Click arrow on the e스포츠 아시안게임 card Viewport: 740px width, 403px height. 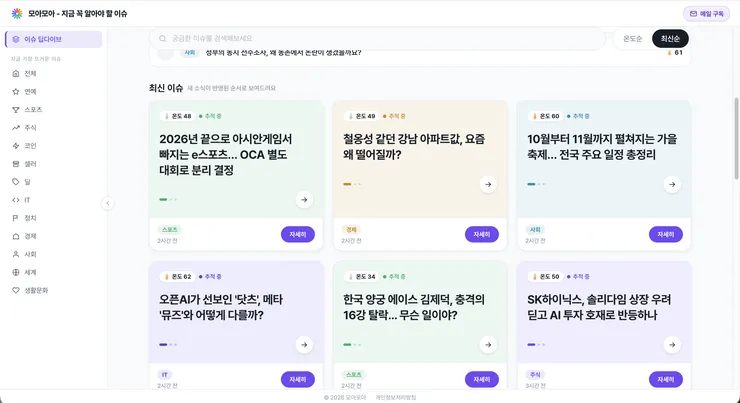tap(304, 200)
